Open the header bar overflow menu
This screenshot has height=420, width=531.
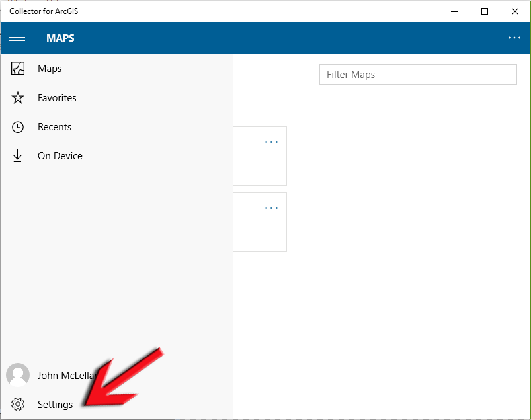click(514, 38)
